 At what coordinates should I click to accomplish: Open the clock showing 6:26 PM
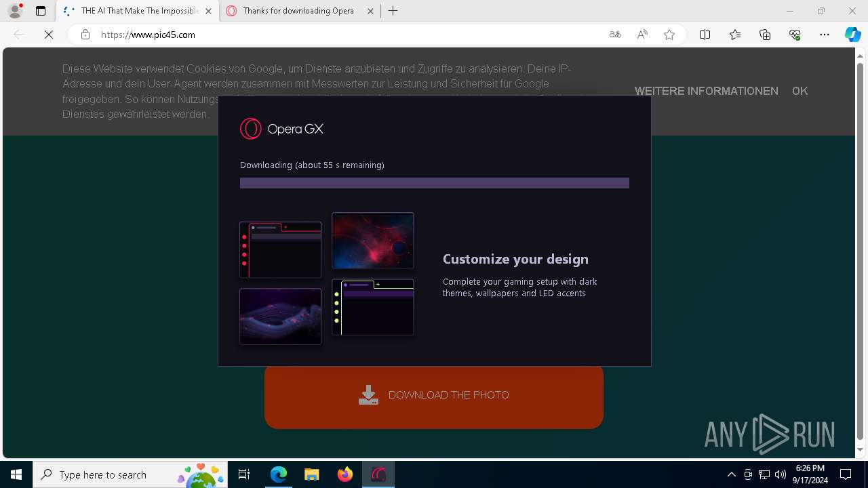pos(810,474)
